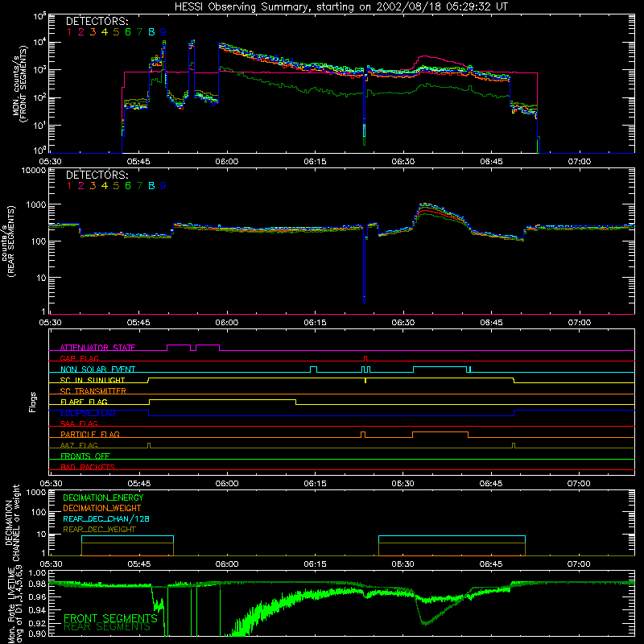Click the REAR_DEC_CHAN/128 legend entry

coord(106,519)
